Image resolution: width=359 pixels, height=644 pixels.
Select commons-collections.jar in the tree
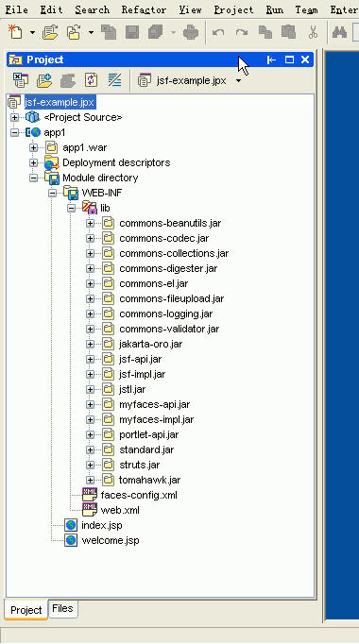coord(174,253)
